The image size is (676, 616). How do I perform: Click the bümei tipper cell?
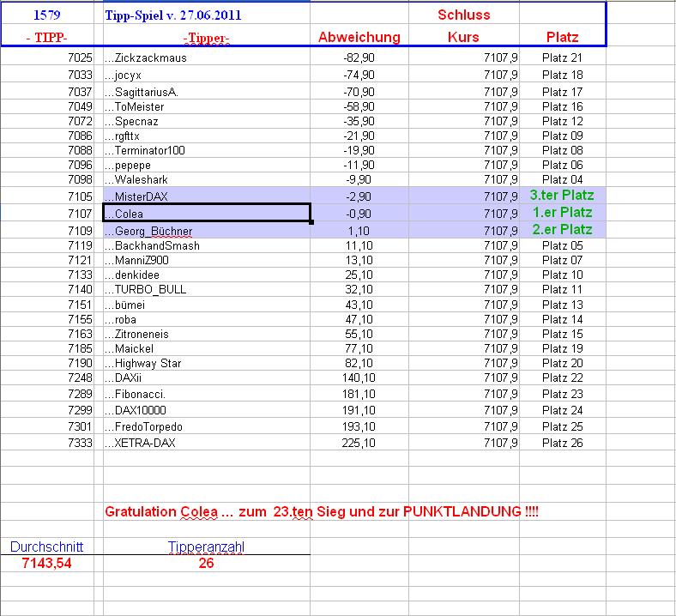click(207, 305)
